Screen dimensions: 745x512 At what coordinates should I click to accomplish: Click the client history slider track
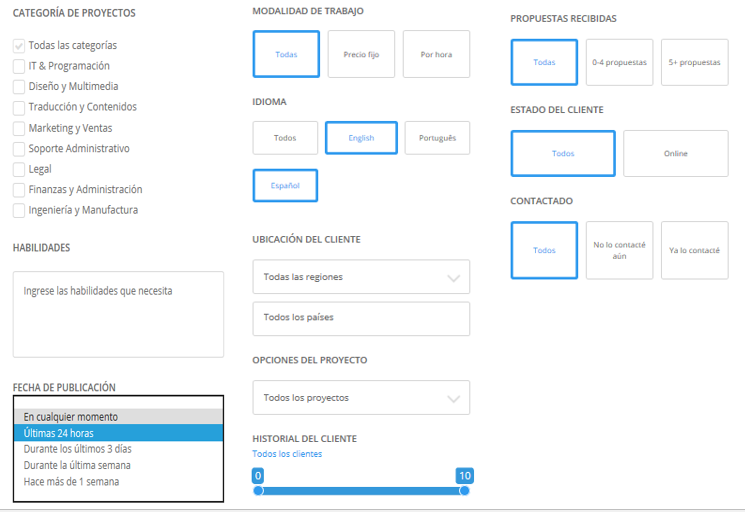(x=361, y=491)
